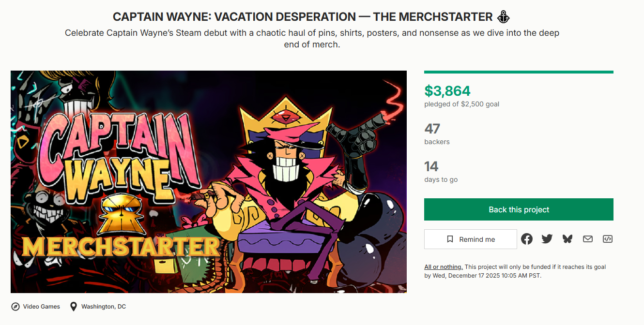Open the embed code widget icon
This screenshot has width=644, height=325.
(608, 239)
